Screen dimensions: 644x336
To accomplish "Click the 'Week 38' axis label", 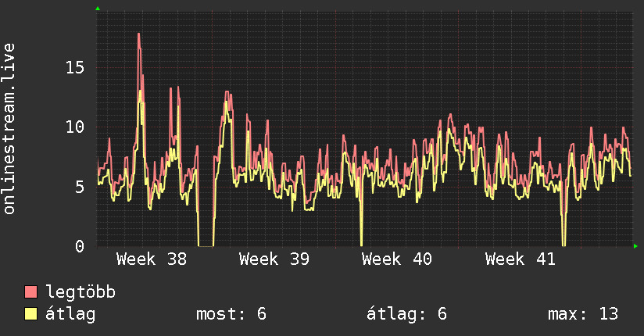I will tap(152, 259).
